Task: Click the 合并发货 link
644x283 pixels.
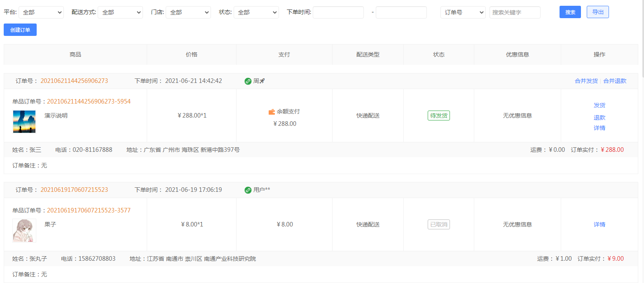Action: (x=586, y=81)
